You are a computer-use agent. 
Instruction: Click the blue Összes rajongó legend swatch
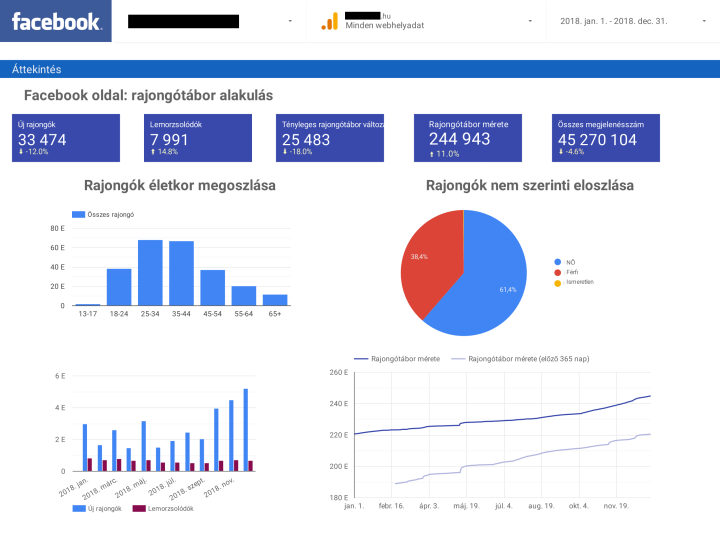(79, 214)
